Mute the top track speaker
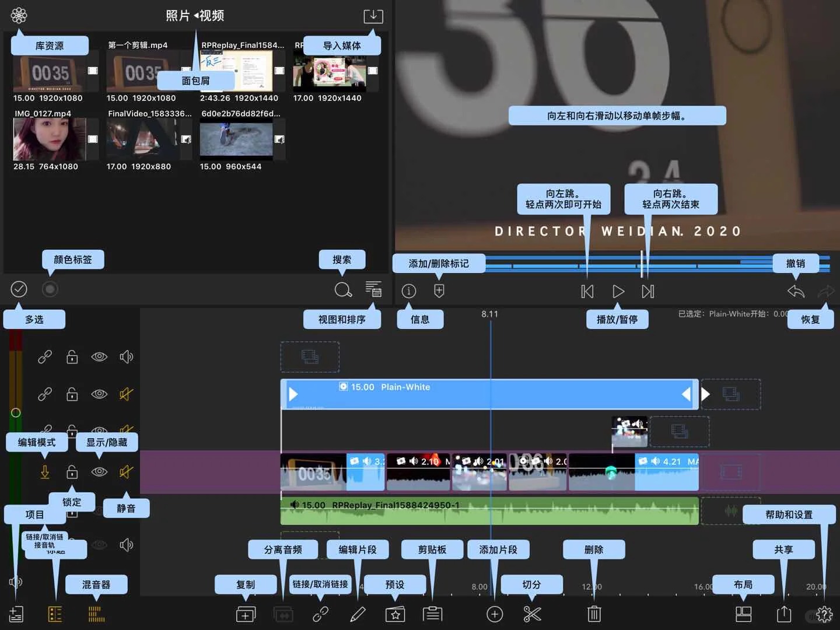The width and height of the screenshot is (840, 630). point(126,356)
